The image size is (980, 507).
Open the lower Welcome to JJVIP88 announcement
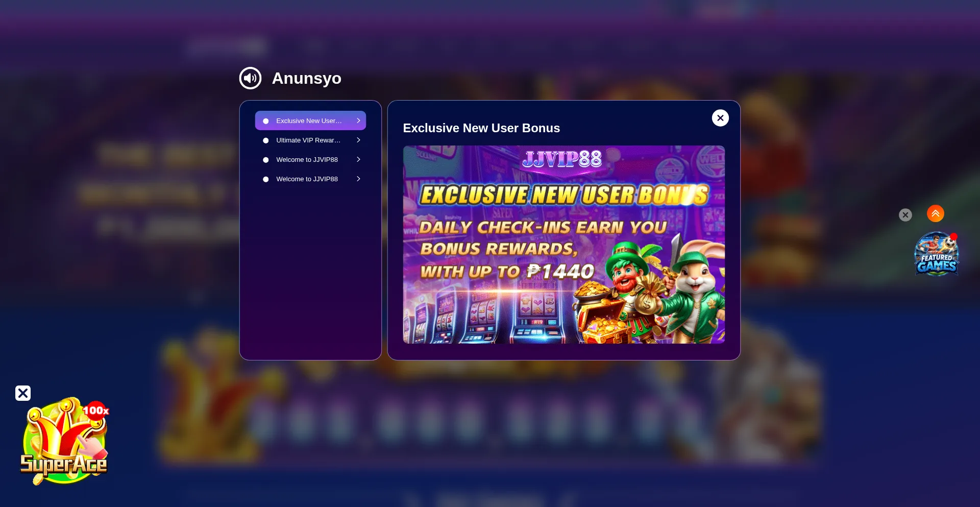click(x=310, y=179)
